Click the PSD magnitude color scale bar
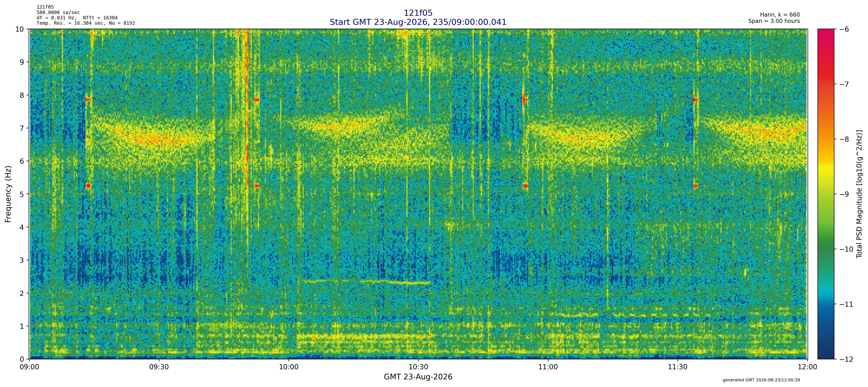Image resolution: width=868 pixels, height=387 pixels. click(826, 194)
